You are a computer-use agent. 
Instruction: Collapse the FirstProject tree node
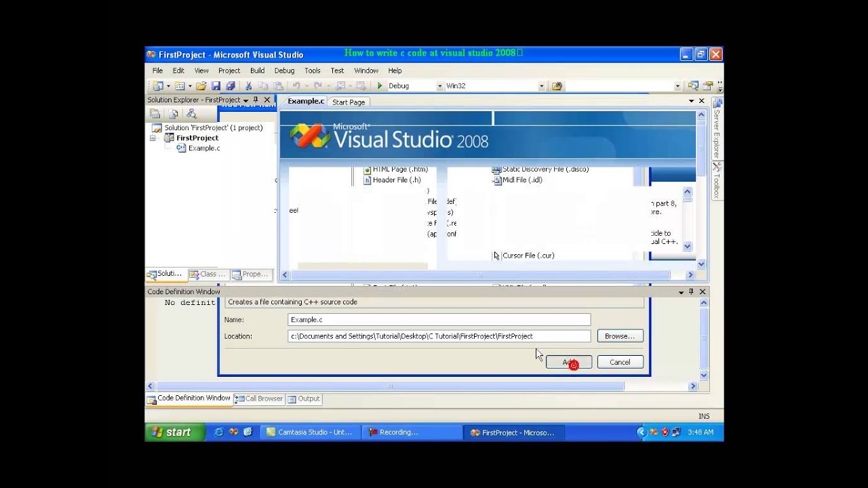(x=153, y=138)
